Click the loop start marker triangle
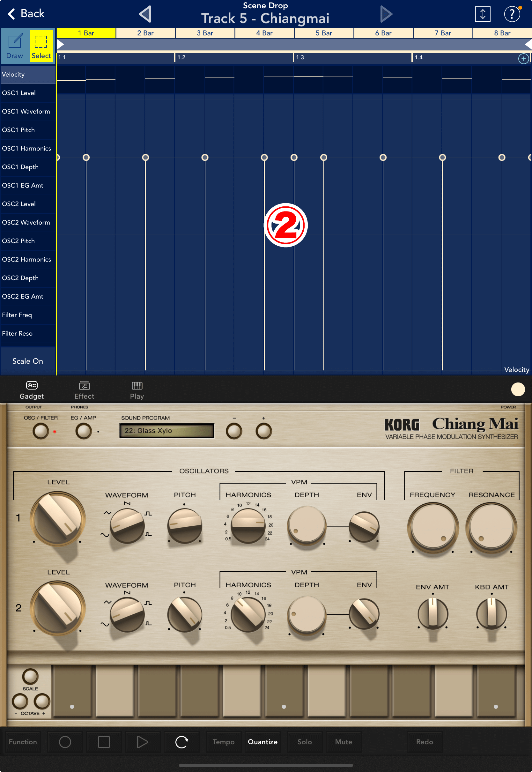The image size is (532, 772). [60, 44]
